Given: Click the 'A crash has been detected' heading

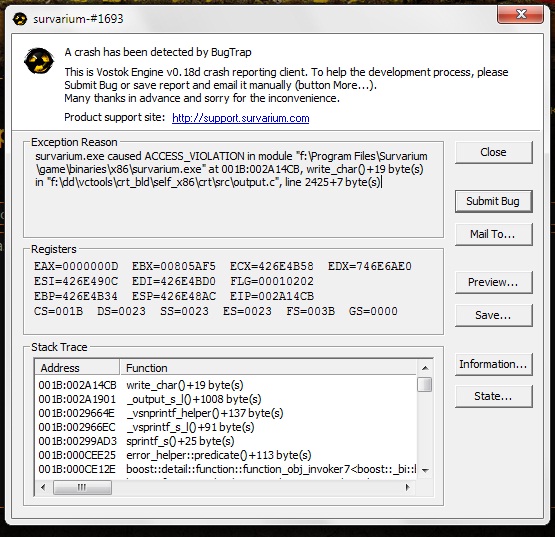Looking at the screenshot, I should point(158,52).
